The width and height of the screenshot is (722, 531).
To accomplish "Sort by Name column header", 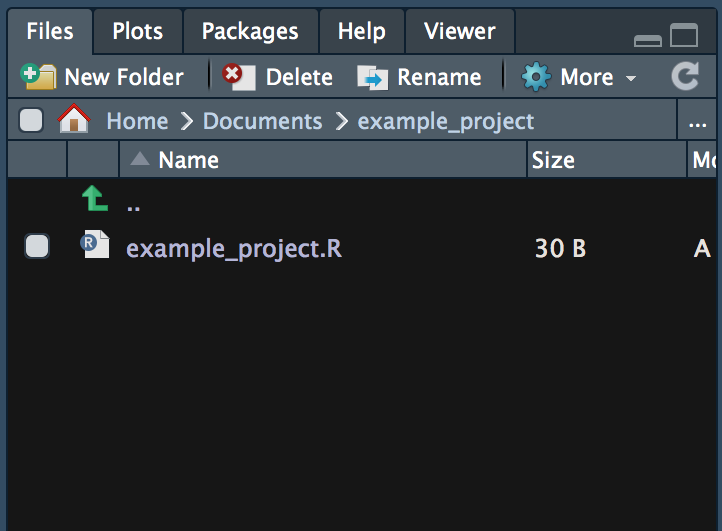I will pyautogui.click(x=188, y=160).
